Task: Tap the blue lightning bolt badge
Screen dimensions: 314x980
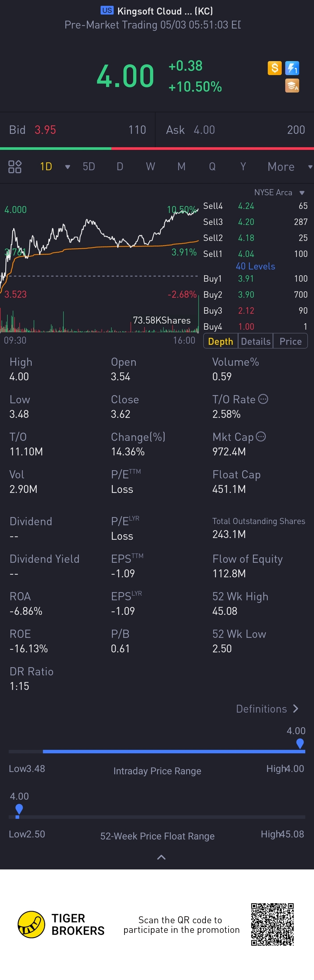Action: [x=292, y=68]
